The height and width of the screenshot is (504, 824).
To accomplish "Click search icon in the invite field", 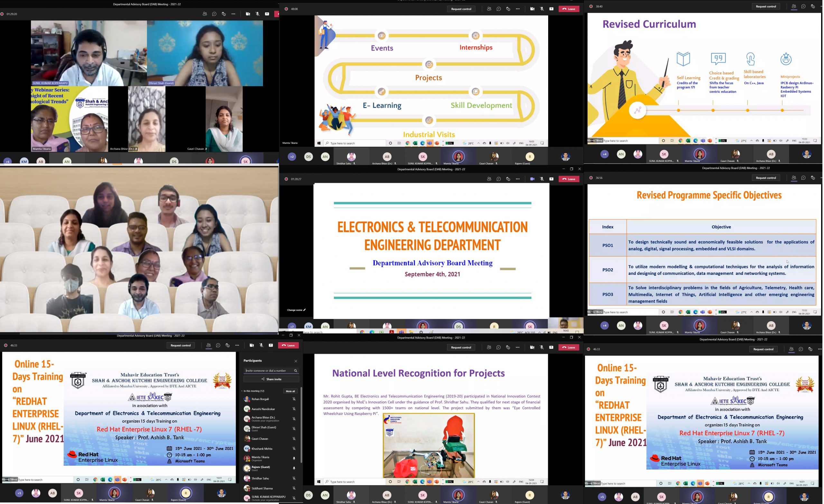I will click(295, 371).
